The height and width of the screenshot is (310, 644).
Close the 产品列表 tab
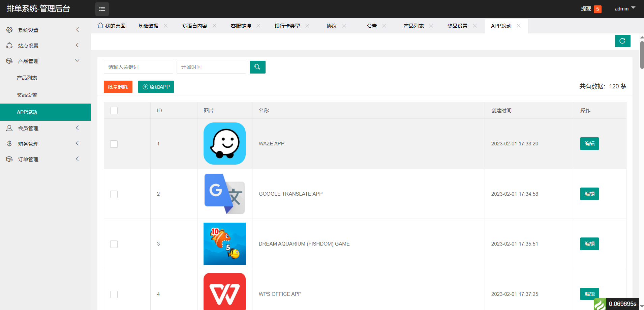[431, 26]
